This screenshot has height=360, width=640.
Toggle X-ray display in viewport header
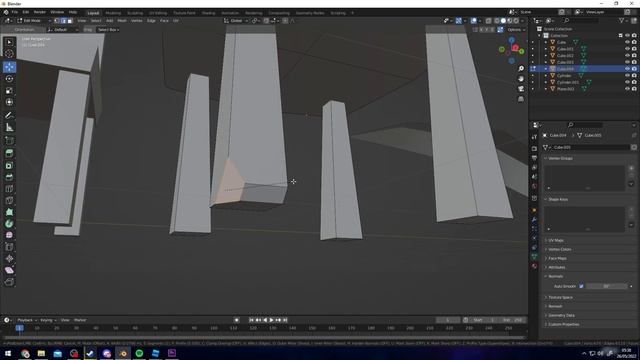[489, 20]
